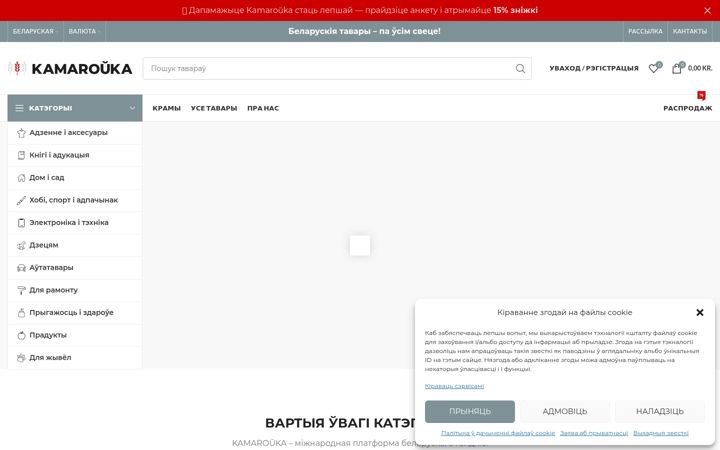
Task: Click the car icon next to Аўтатавары
Action: click(x=21, y=268)
